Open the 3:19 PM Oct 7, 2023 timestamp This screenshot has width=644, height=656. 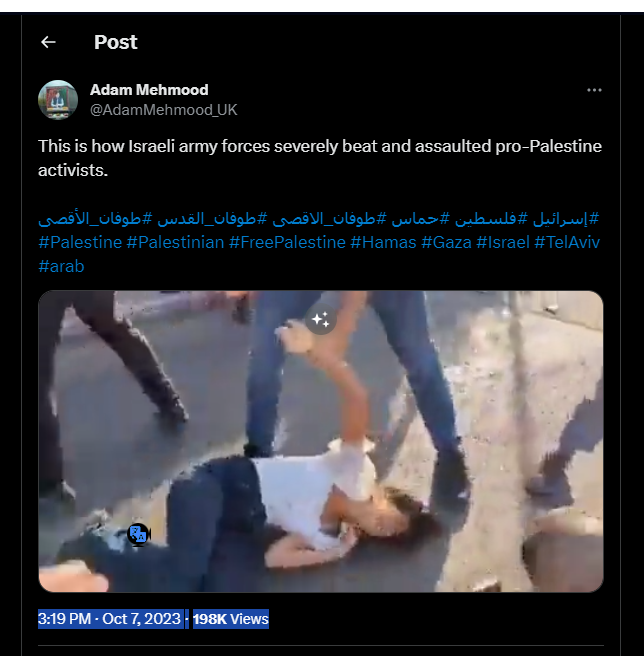(109, 619)
